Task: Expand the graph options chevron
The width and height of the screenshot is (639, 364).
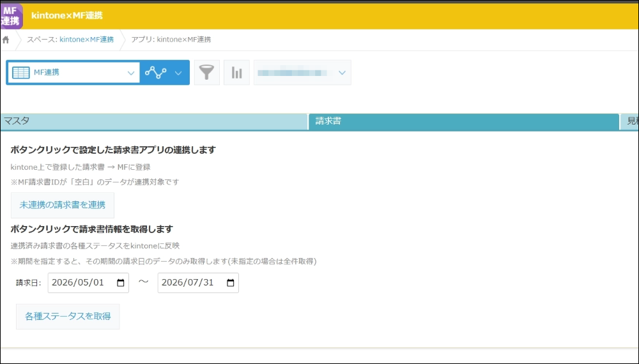Action: (x=178, y=73)
